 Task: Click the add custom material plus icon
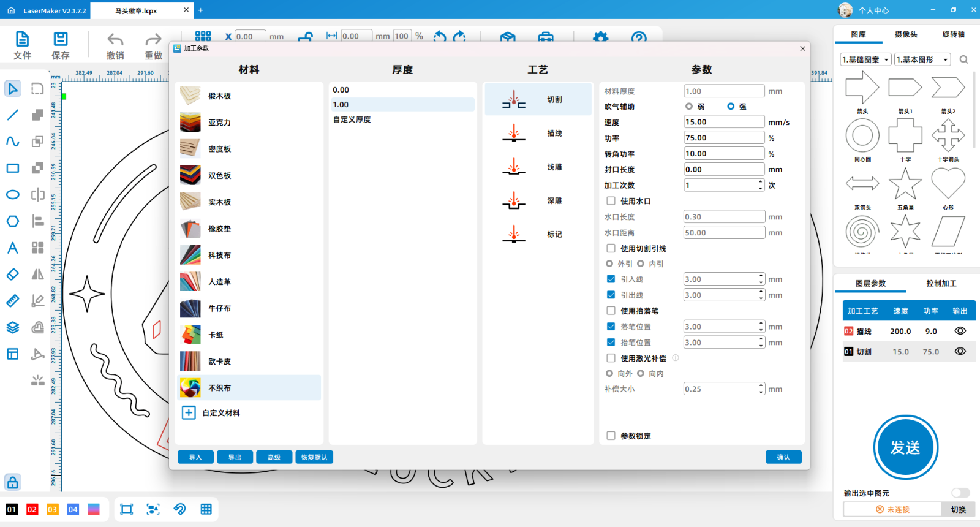pyautogui.click(x=189, y=413)
